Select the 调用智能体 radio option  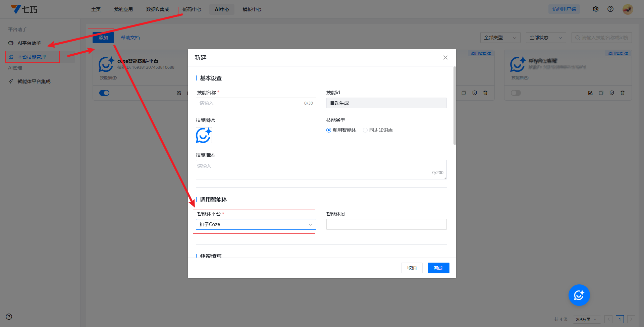click(x=329, y=130)
